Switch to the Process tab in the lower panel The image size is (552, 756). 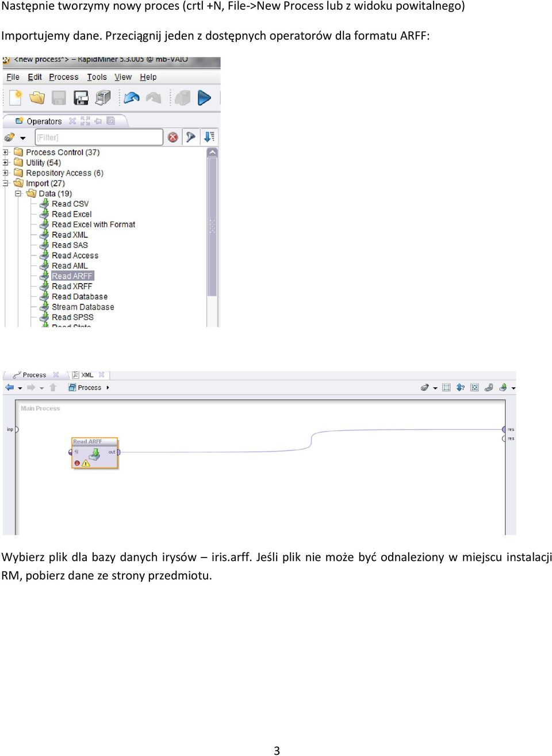(x=34, y=375)
